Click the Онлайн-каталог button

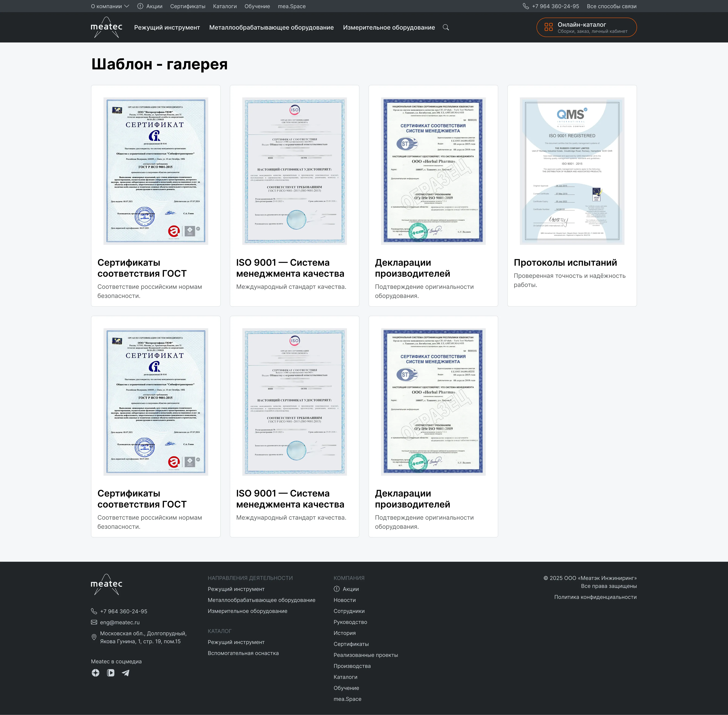click(586, 27)
